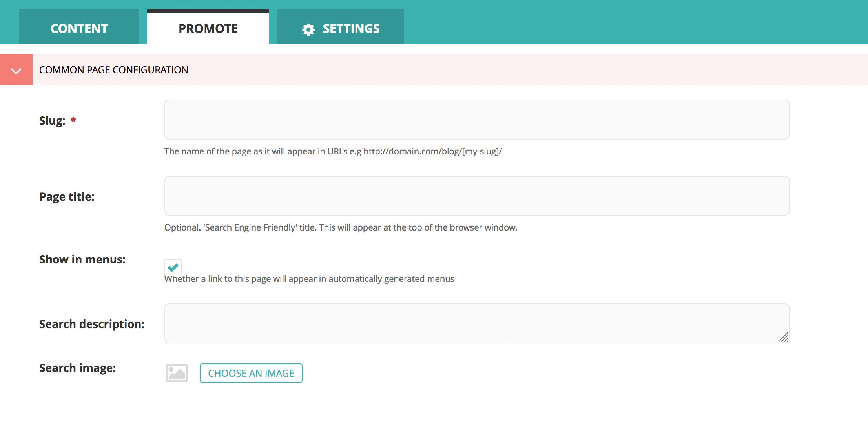Grab the Search description resize handle
868x432 pixels.
click(x=783, y=337)
